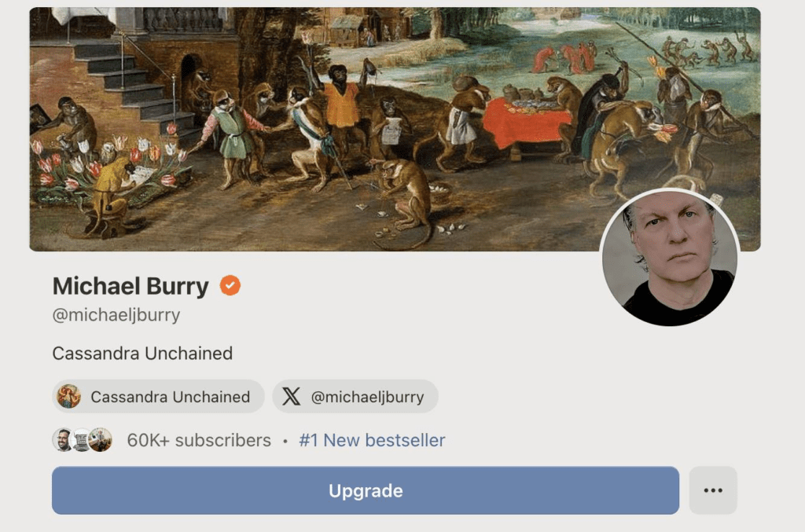Click the red table in the banner painting
805x532 pixels.
coord(526,123)
